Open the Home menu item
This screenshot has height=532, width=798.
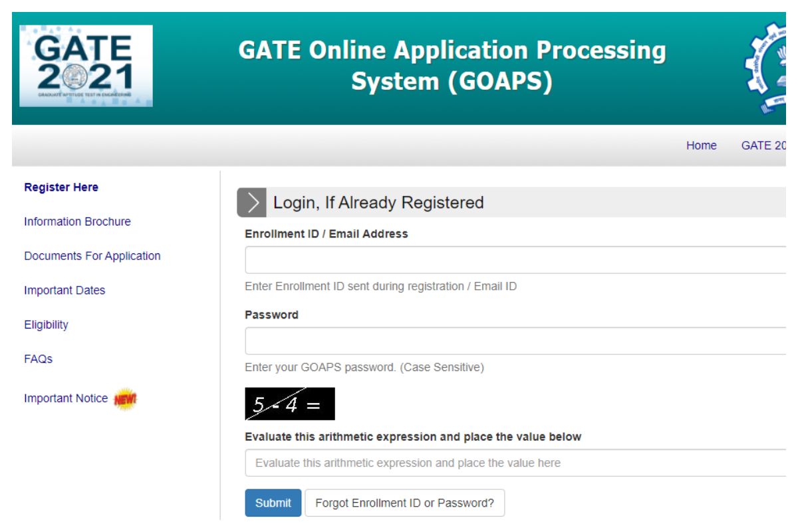click(x=701, y=146)
